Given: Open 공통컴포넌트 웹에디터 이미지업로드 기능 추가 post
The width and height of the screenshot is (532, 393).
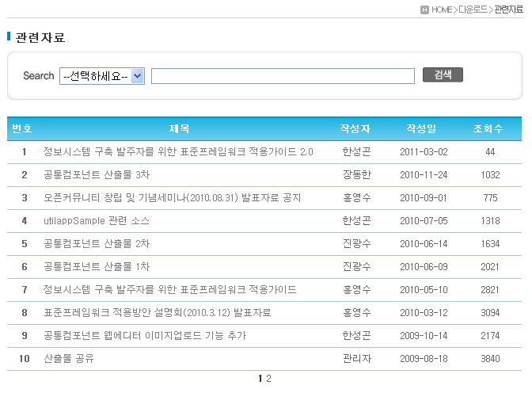Looking at the screenshot, I should tap(145, 335).
